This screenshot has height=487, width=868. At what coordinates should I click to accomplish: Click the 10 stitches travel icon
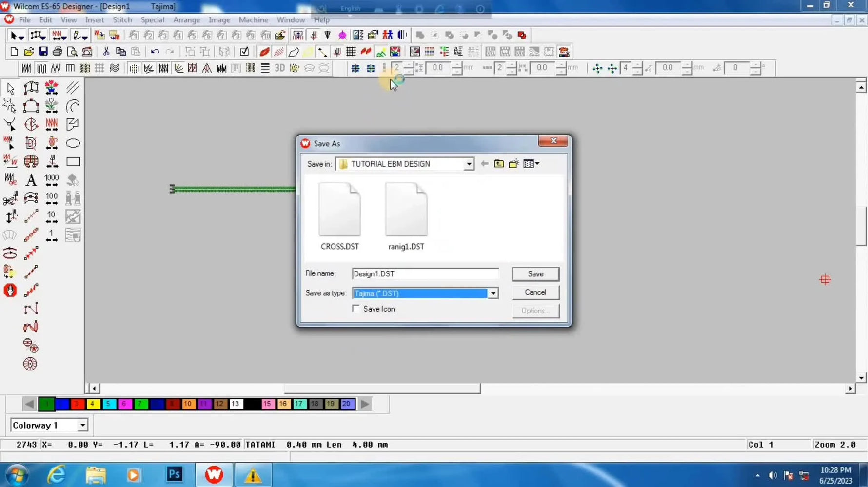tap(51, 217)
